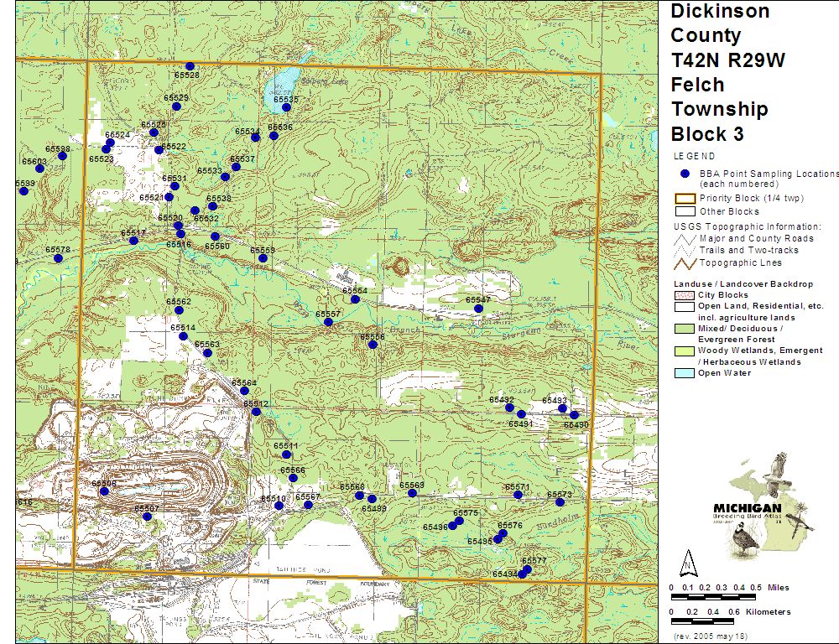The width and height of the screenshot is (839, 644).
Task: Click point marker 65562
Action: tap(179, 310)
